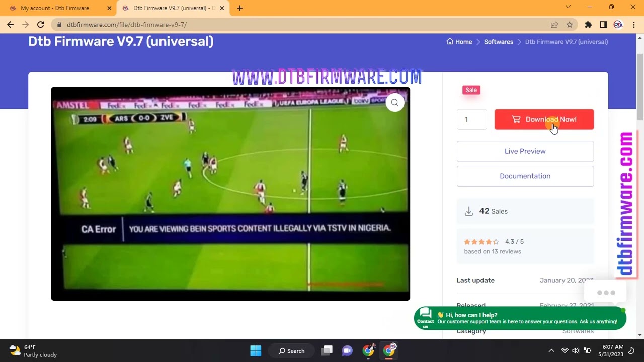Open the football match product image
The image size is (644, 362).
pyautogui.click(x=230, y=194)
